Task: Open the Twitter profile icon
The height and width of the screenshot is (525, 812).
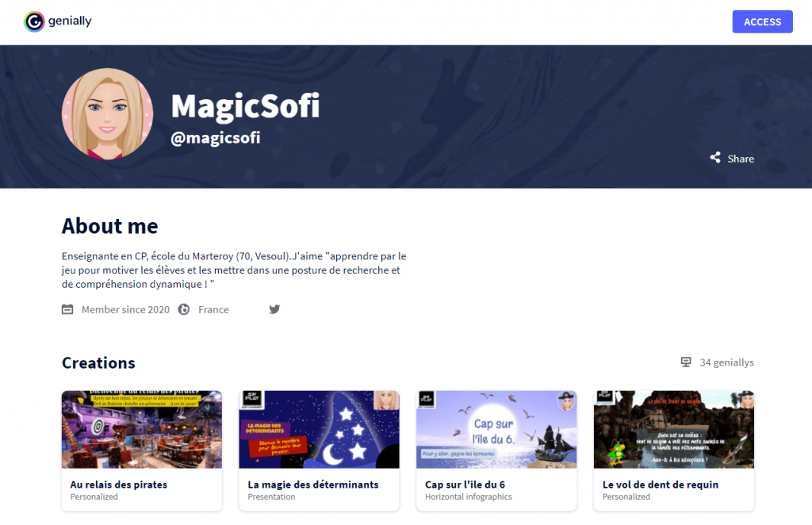Action: click(274, 309)
